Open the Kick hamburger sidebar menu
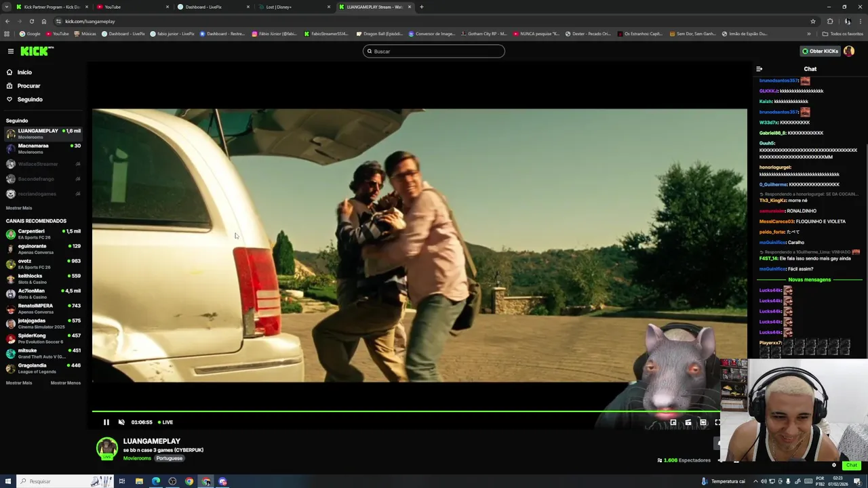Image resolution: width=868 pixels, height=488 pixels. 11,52
